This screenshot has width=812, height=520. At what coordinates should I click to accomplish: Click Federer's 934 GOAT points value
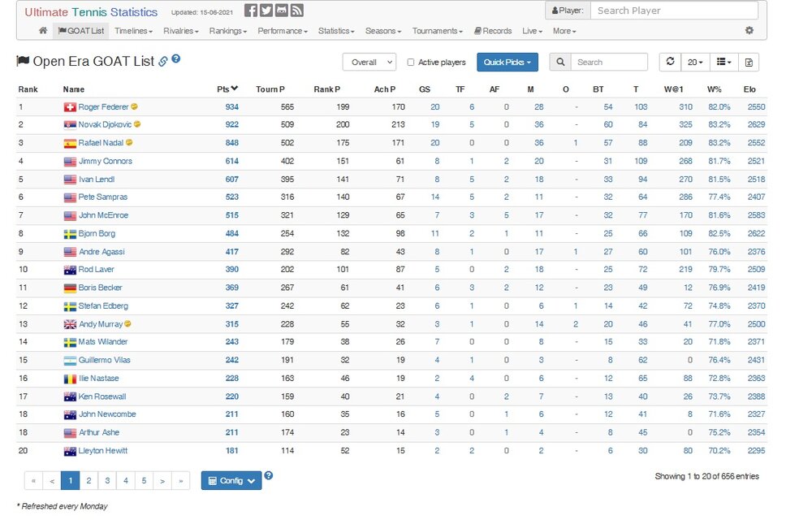pyautogui.click(x=232, y=106)
